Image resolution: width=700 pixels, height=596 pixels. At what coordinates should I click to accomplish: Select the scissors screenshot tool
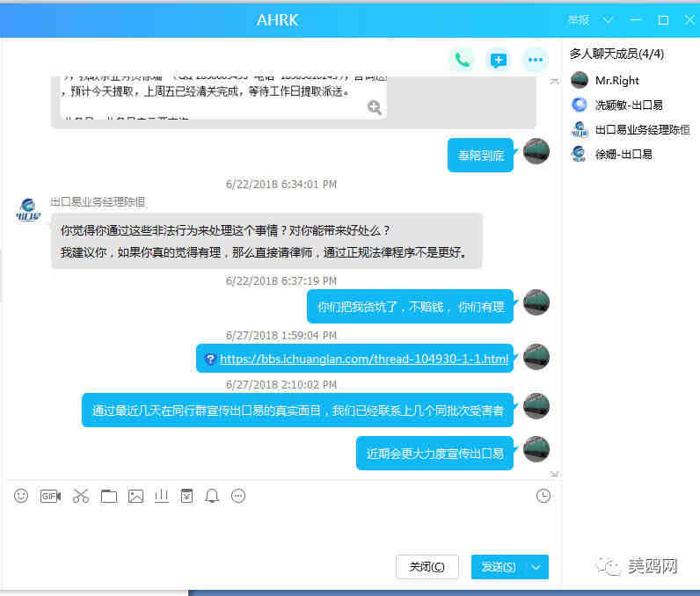click(x=81, y=496)
